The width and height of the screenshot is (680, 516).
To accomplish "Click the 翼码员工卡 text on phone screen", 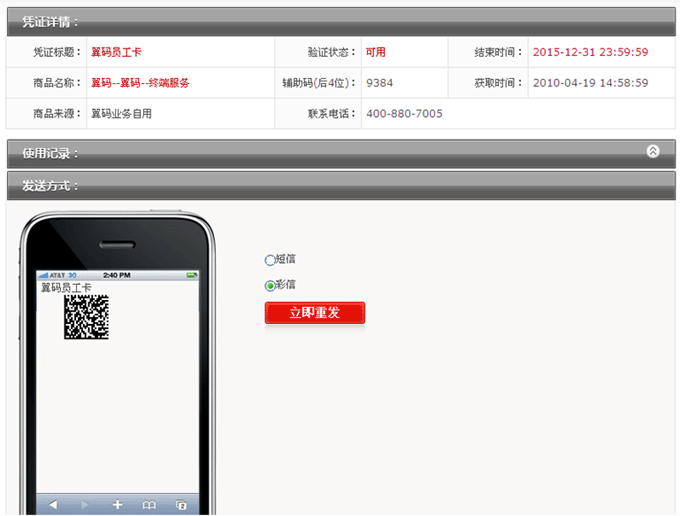I will pyautogui.click(x=66, y=288).
